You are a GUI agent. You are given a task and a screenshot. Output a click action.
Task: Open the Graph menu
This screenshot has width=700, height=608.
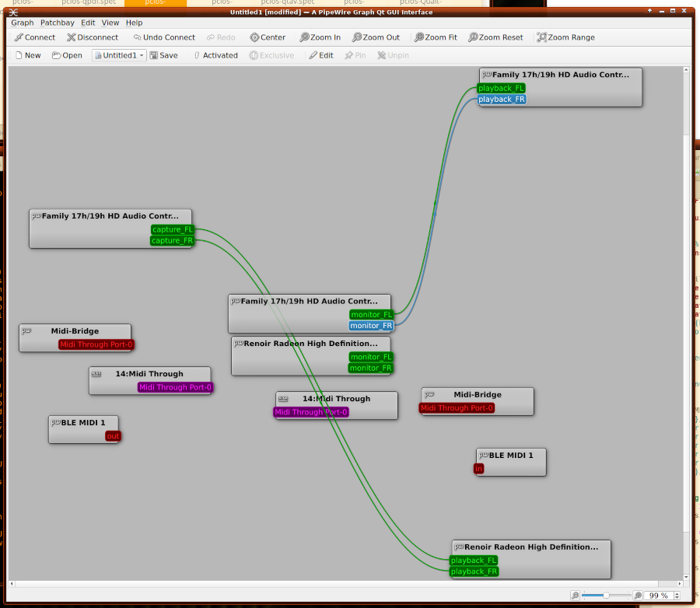click(x=23, y=23)
